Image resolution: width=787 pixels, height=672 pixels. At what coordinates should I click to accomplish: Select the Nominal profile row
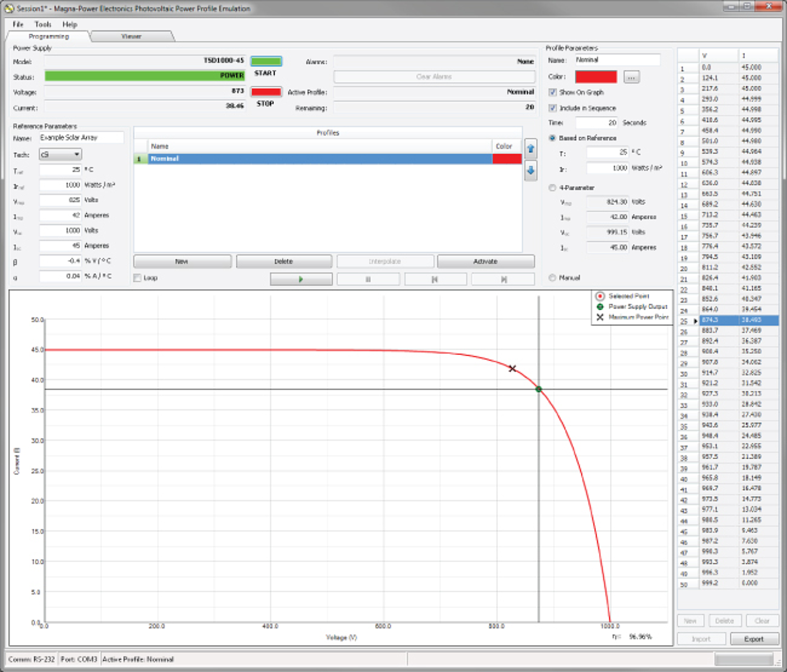tap(328, 158)
